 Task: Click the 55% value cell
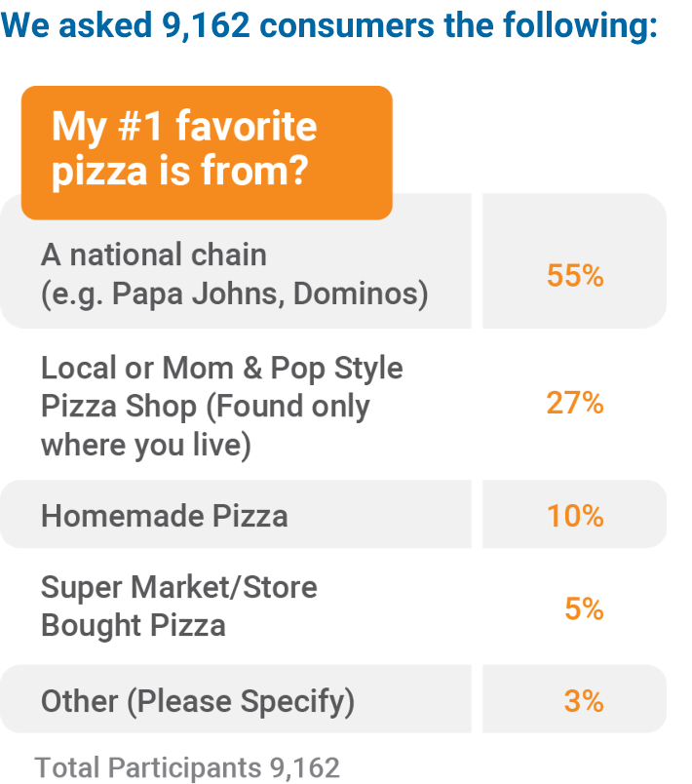click(x=575, y=261)
